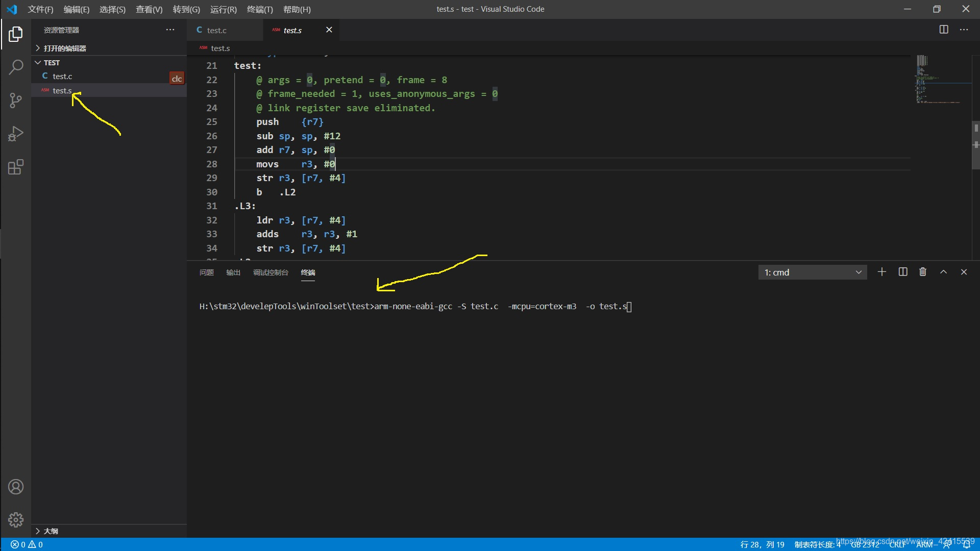Open the 选择(S) menu
Viewport: 980px width, 551px height.
coord(112,9)
